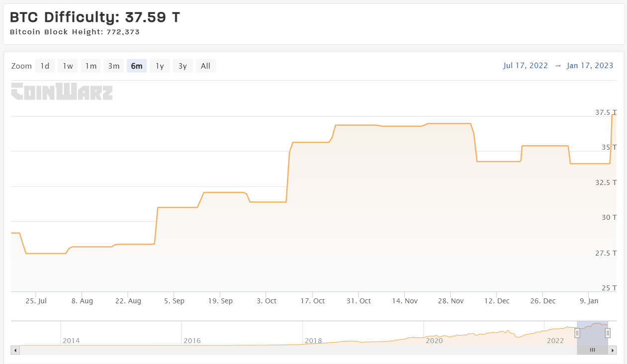Viewport: 627px width, 364px height.
Task: Click the BTC Difficulty: 37.59 T heading
Action: click(x=95, y=17)
